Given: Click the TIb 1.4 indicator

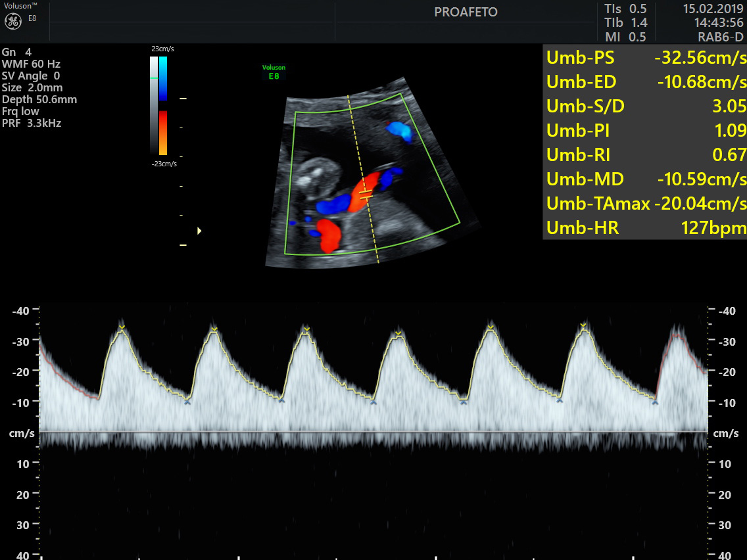Looking at the screenshot, I should point(626,22).
